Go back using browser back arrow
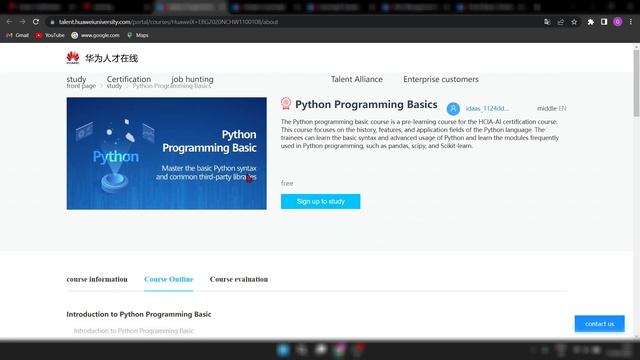Viewport: 640px width, 360px height. tap(9, 22)
